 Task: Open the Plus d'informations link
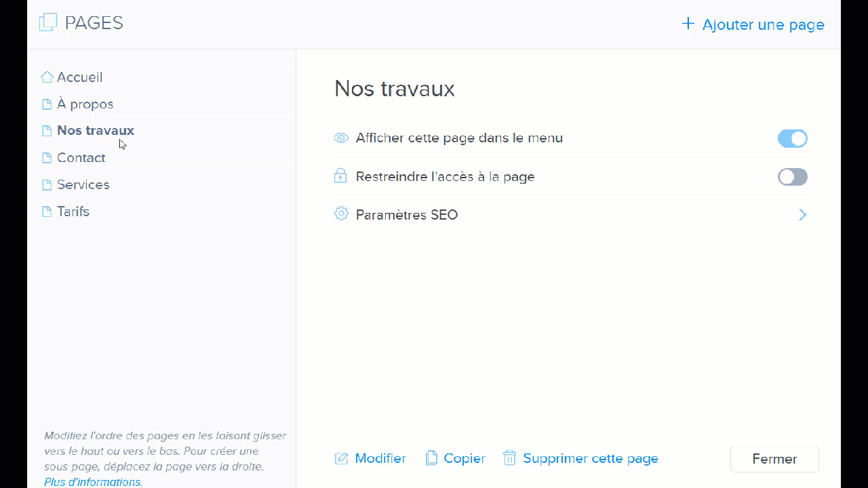pos(93,482)
